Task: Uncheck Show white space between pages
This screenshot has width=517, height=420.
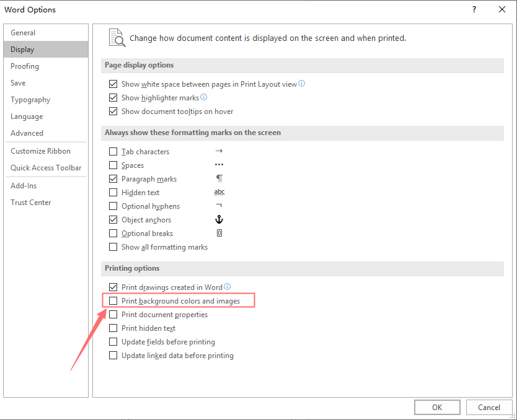Action: click(x=113, y=84)
